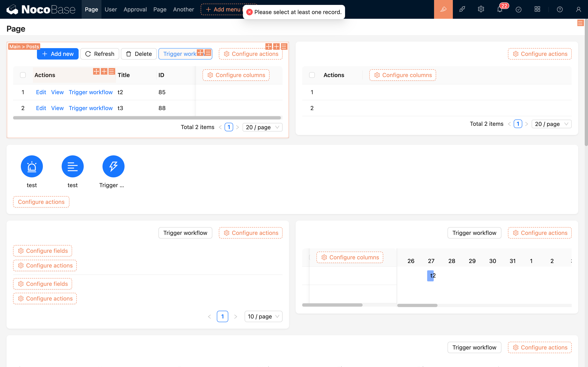Expand the 20 / page dropdown in Posts table

[x=262, y=127]
